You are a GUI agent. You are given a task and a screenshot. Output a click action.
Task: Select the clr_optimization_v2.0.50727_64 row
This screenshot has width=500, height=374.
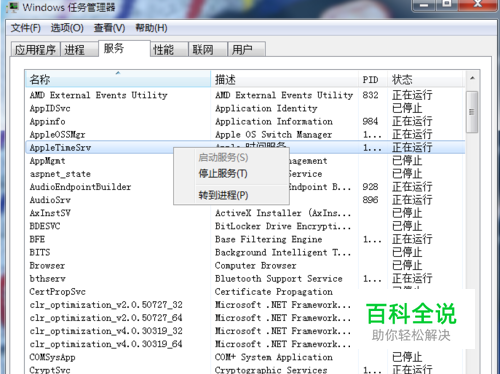245,318
